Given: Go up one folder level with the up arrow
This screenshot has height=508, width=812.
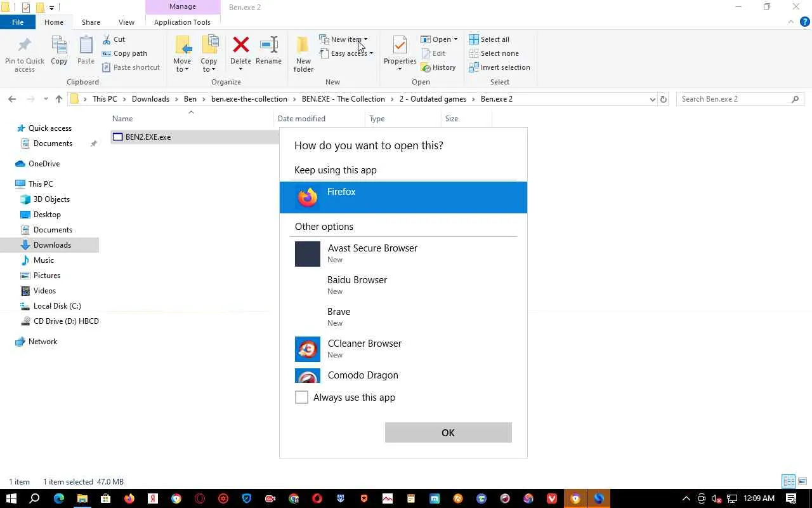Looking at the screenshot, I should pyautogui.click(x=59, y=99).
